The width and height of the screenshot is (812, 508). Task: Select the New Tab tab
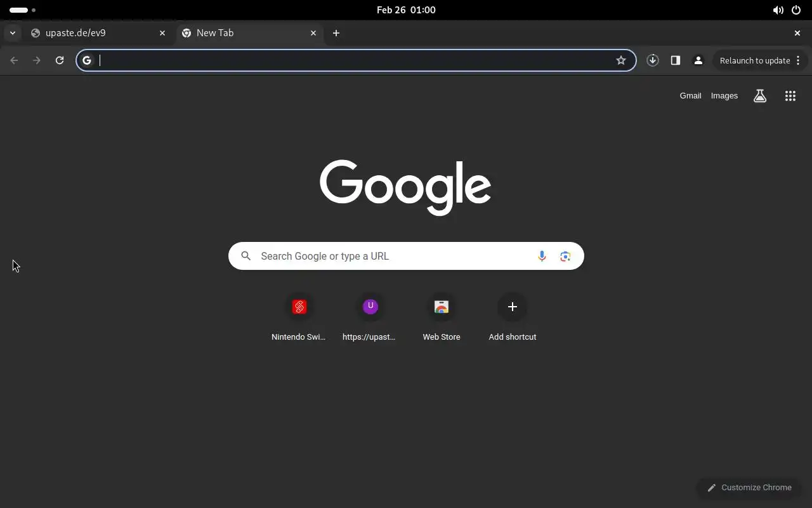(x=249, y=33)
